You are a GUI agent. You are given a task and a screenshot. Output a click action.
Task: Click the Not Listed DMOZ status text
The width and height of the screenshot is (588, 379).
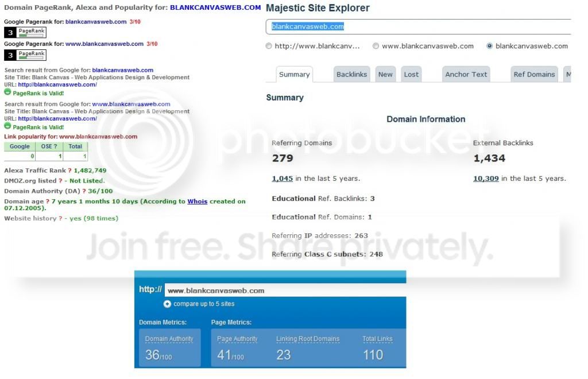click(x=87, y=181)
